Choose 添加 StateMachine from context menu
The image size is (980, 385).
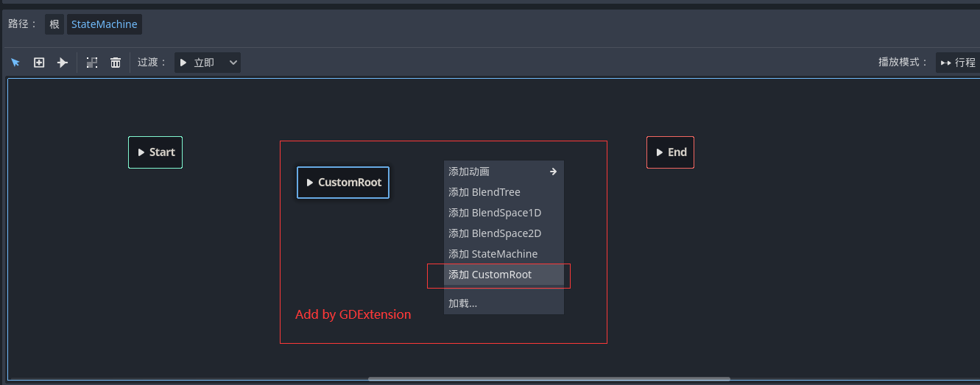(x=504, y=254)
